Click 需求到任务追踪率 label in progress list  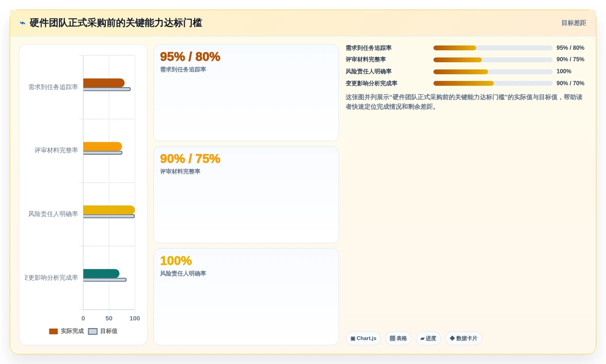369,48
